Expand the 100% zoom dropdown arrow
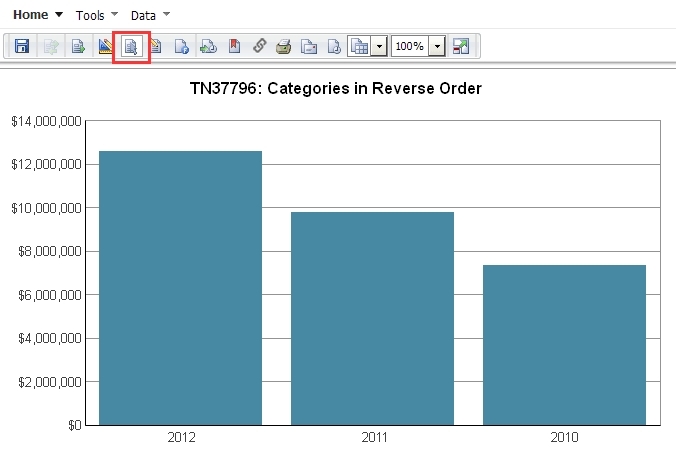This screenshot has height=456, width=676. pyautogui.click(x=437, y=46)
